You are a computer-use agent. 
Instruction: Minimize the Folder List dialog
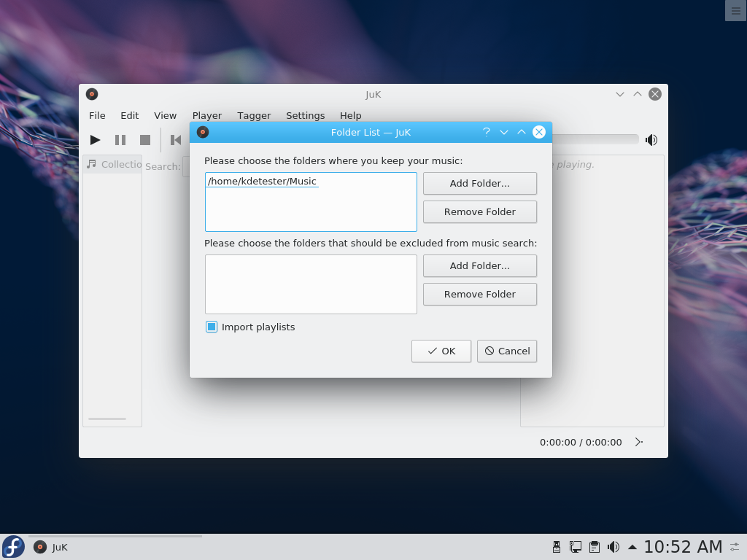[504, 132]
